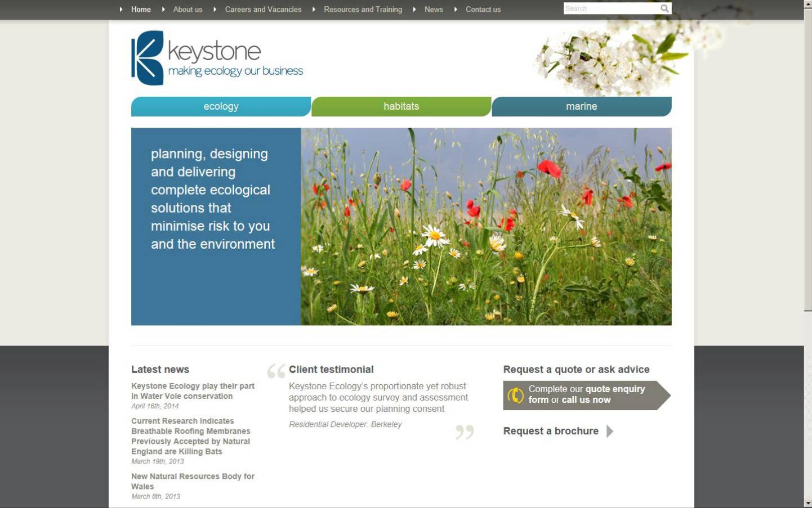This screenshot has width=812, height=508.
Task: Click the 'Request a quote or ask advice' heading
Action: pyautogui.click(x=576, y=370)
